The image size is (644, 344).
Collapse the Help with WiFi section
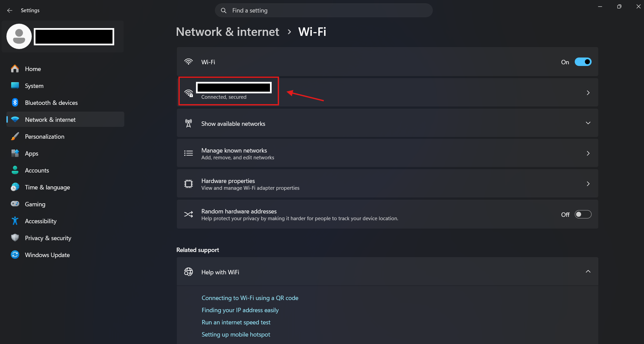pos(588,272)
